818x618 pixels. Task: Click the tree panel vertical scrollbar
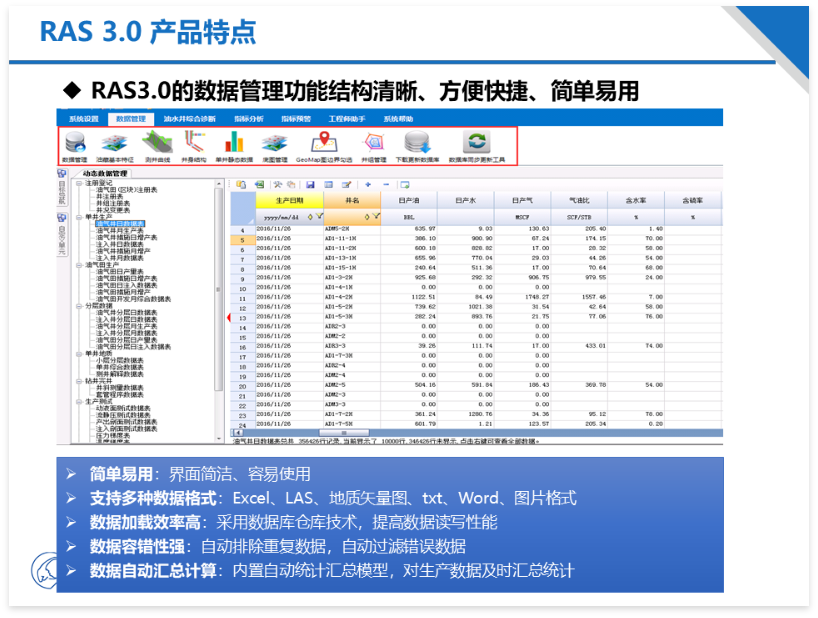tap(219, 289)
